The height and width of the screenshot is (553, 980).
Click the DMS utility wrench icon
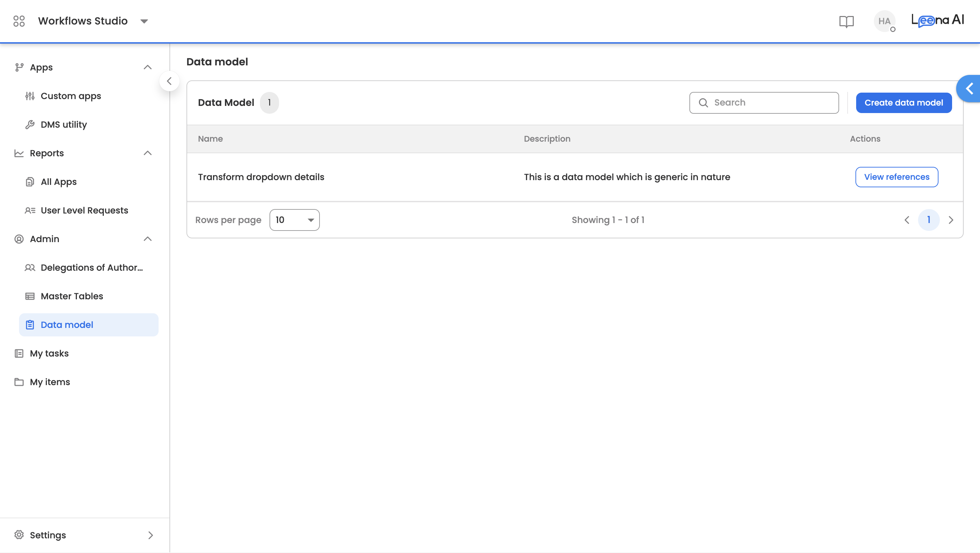(30, 124)
